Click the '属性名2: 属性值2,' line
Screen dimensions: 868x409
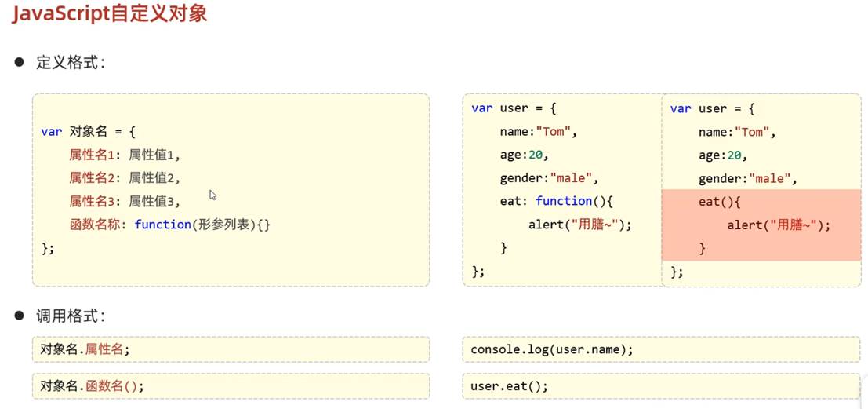[x=125, y=178]
